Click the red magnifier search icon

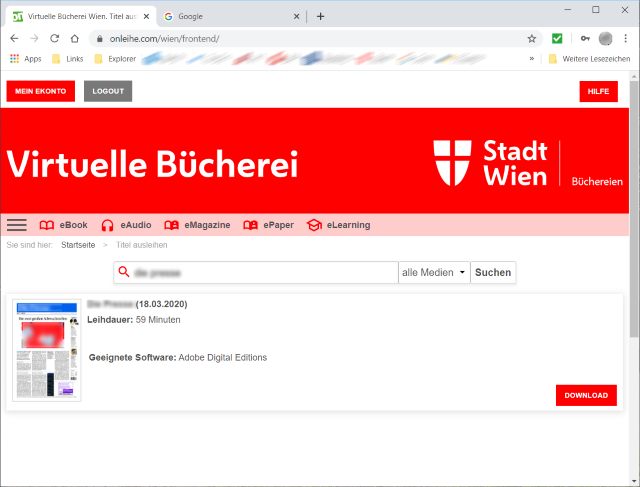[124, 272]
